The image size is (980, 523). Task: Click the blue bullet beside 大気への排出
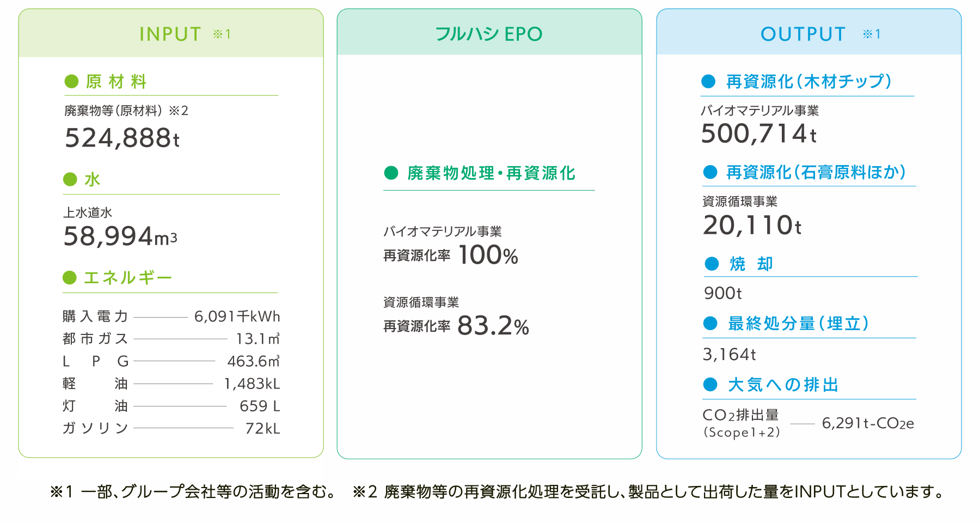tap(710, 385)
